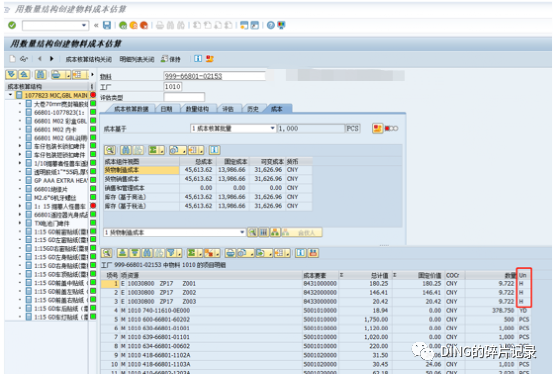The height and width of the screenshot is (377, 554).
Task: Click the Information icon in the itemization toolbar
Action: pos(301,253)
